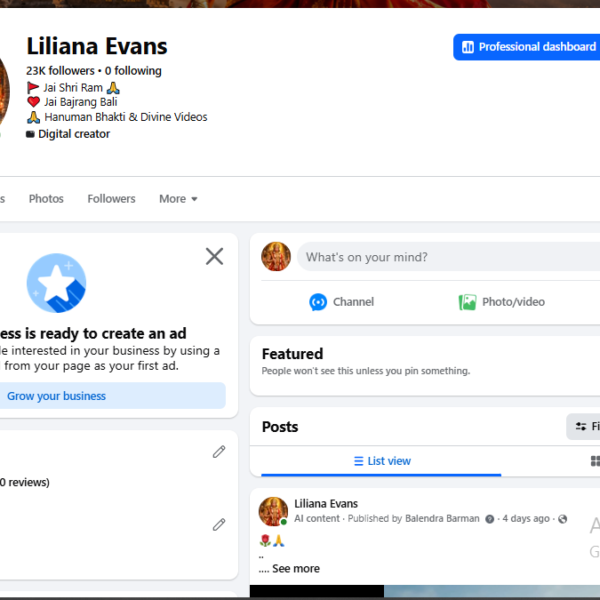Click the Jai Bajrang Bali bio line
The width and height of the screenshot is (600, 600).
[x=80, y=102]
